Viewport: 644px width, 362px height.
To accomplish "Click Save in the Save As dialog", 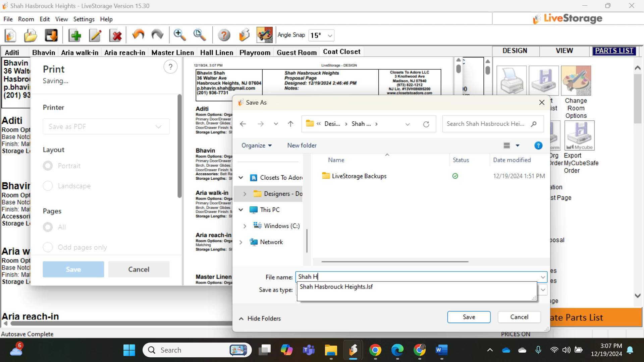I will pyautogui.click(x=469, y=317).
